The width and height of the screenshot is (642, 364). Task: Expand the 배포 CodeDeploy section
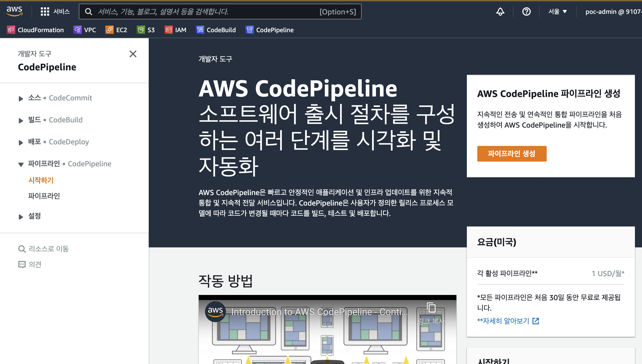21,143
